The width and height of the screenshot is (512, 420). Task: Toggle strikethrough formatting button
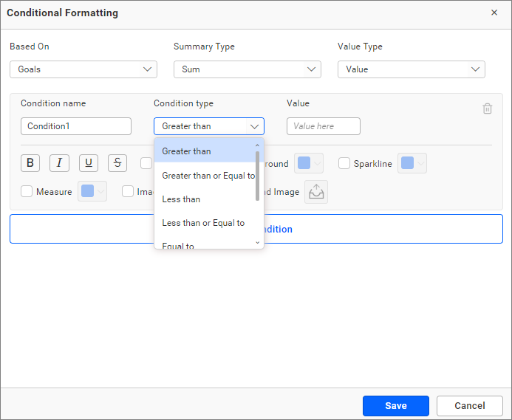point(117,163)
